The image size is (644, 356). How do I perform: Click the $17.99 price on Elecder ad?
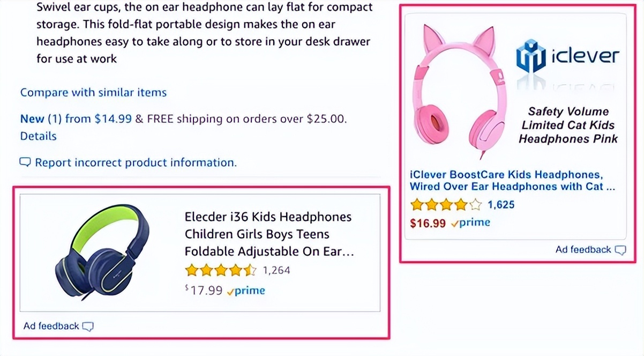[x=204, y=291]
